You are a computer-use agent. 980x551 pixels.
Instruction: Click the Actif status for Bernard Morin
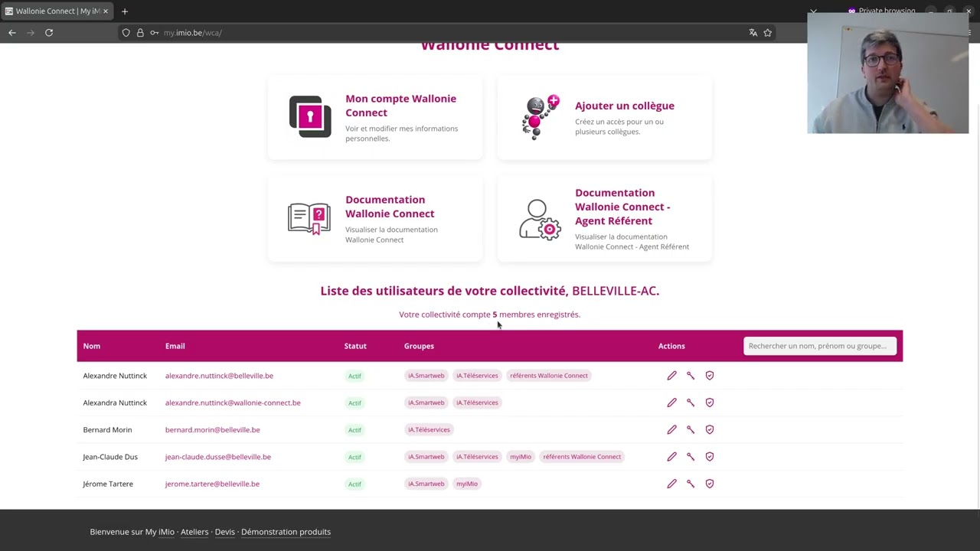tap(354, 430)
